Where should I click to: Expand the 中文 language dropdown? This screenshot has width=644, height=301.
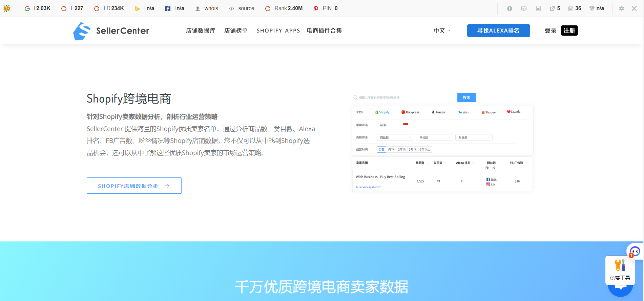pos(442,30)
